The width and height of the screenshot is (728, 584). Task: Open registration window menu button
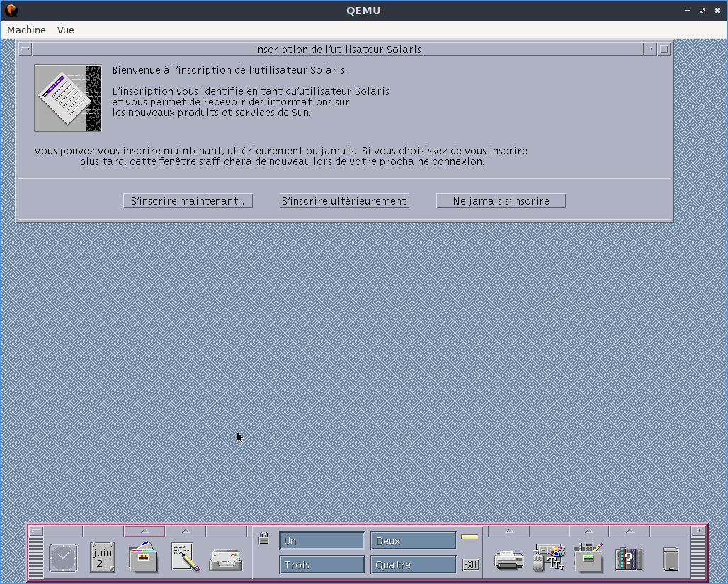click(25, 50)
